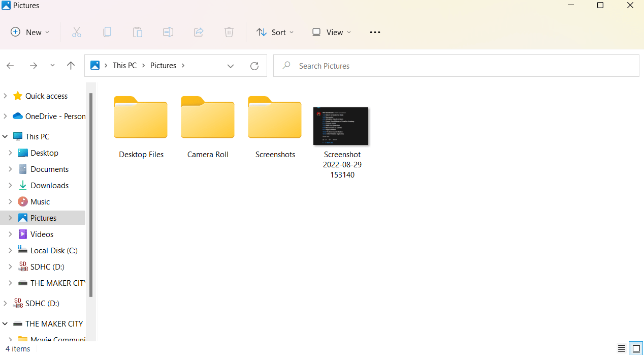Click the Cut scissors icon in toolbar
Image resolution: width=644 pixels, height=355 pixels.
coord(77,32)
